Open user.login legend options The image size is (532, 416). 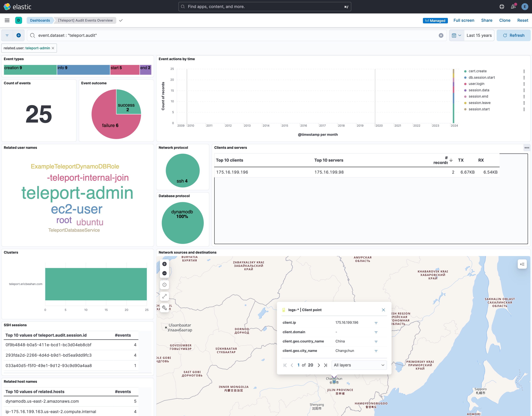(524, 84)
